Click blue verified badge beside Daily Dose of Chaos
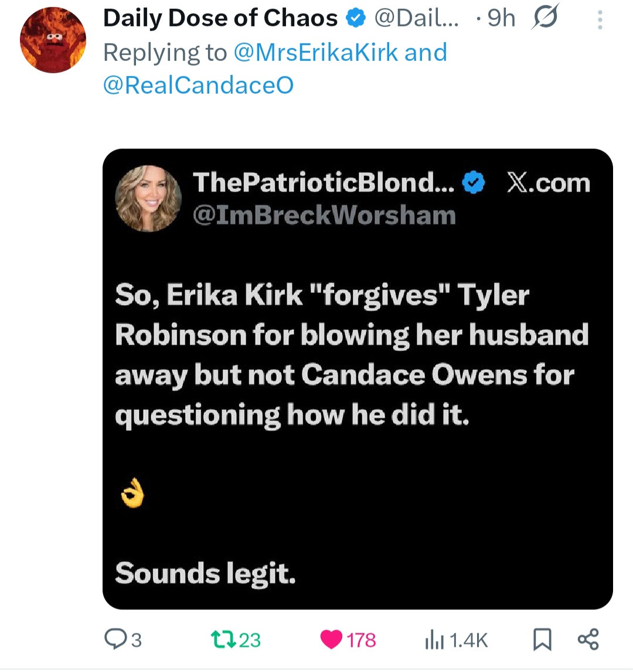Viewport: 633px width, 672px height. point(355,19)
